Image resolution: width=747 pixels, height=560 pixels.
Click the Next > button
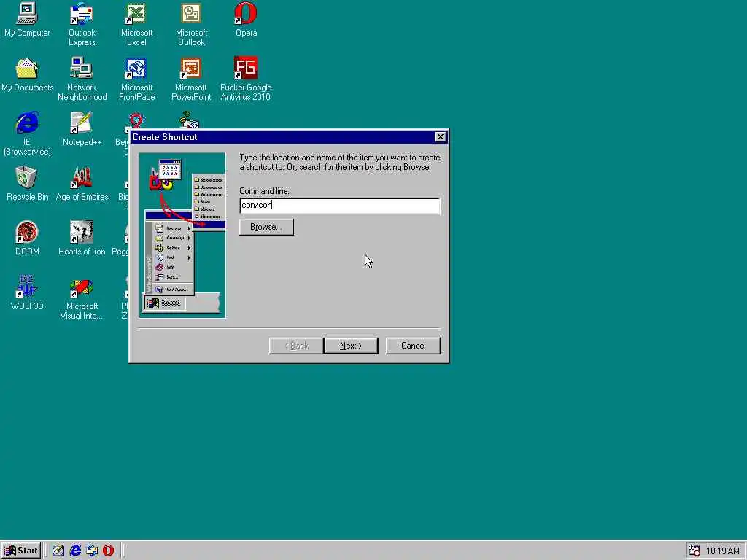click(x=351, y=346)
